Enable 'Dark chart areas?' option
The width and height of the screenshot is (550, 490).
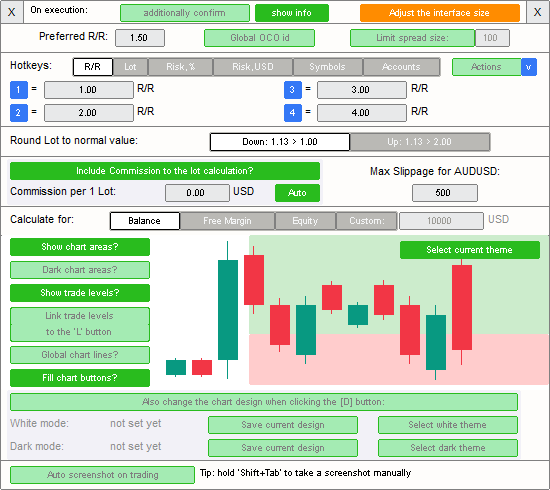pyautogui.click(x=80, y=270)
